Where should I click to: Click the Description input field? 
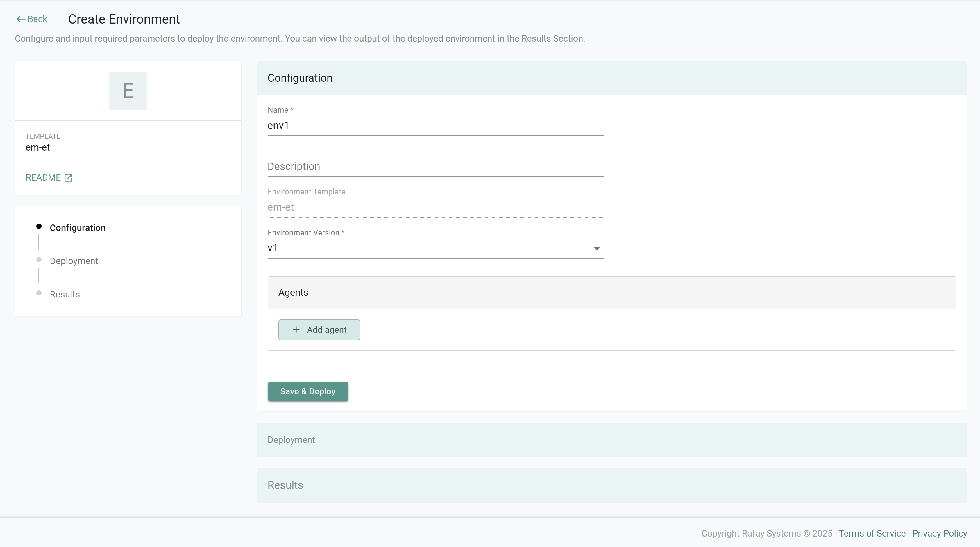coord(435,166)
